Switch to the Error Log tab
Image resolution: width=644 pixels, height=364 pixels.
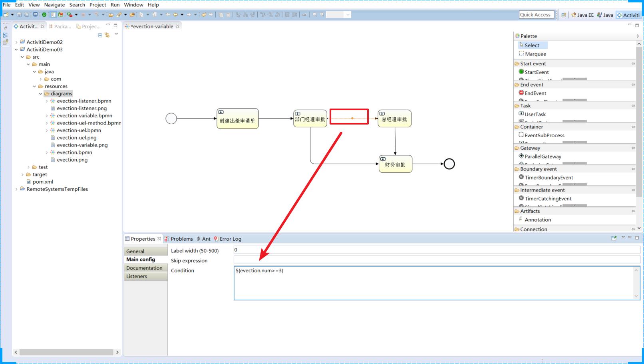click(x=227, y=239)
